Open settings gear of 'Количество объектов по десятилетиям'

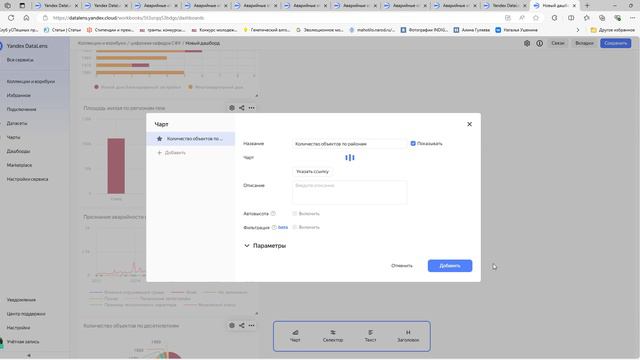pyautogui.click(x=232, y=325)
